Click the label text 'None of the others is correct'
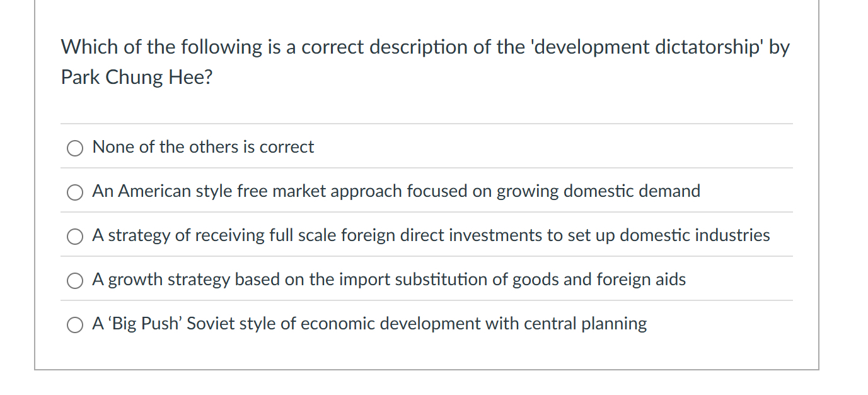Image resolution: width=868 pixels, height=395 pixels. (x=202, y=146)
